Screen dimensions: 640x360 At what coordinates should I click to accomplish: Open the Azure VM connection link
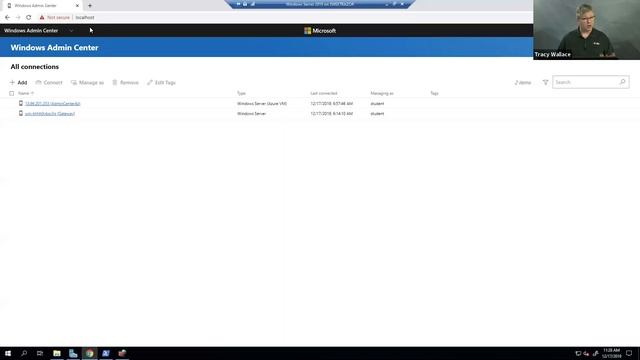[x=53, y=104]
